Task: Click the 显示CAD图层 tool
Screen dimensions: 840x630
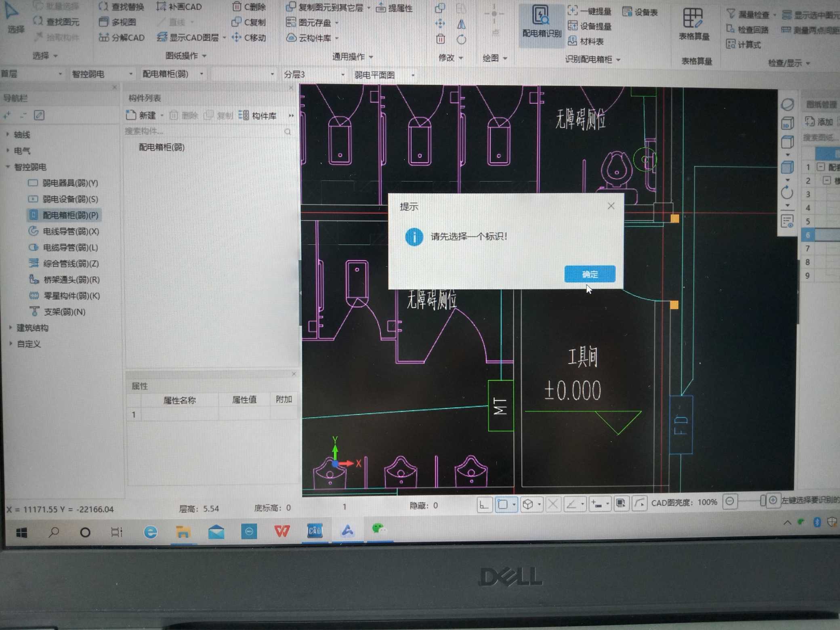Action: tap(188, 38)
